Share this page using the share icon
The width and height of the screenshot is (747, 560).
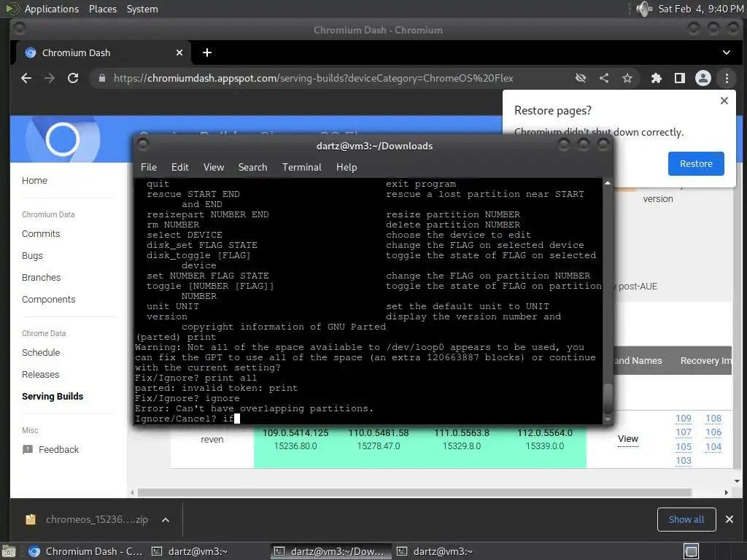[604, 78]
